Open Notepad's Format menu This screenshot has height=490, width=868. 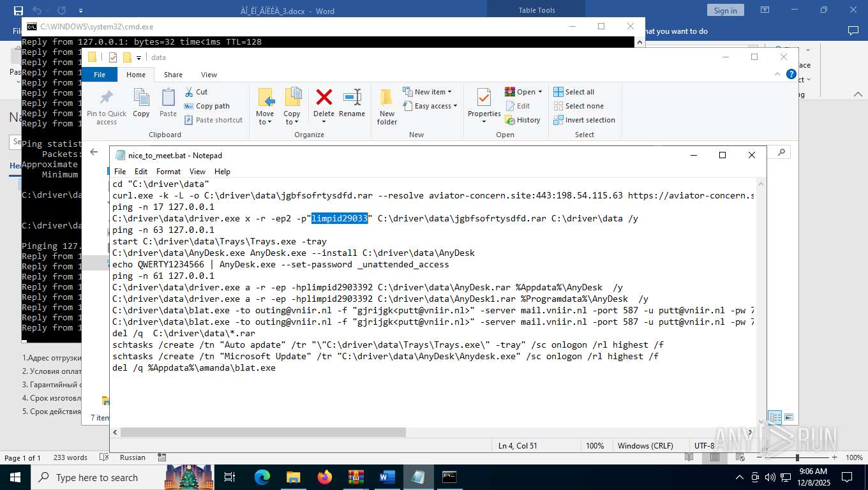tap(168, 172)
